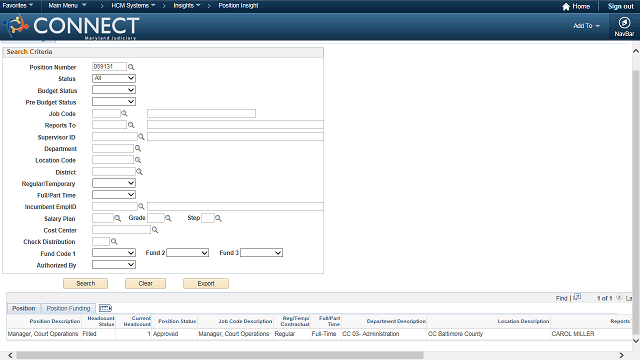Screen dimensions: 640x360
Task: Open the Insights breadcrumb menu
Action: click(187, 6)
